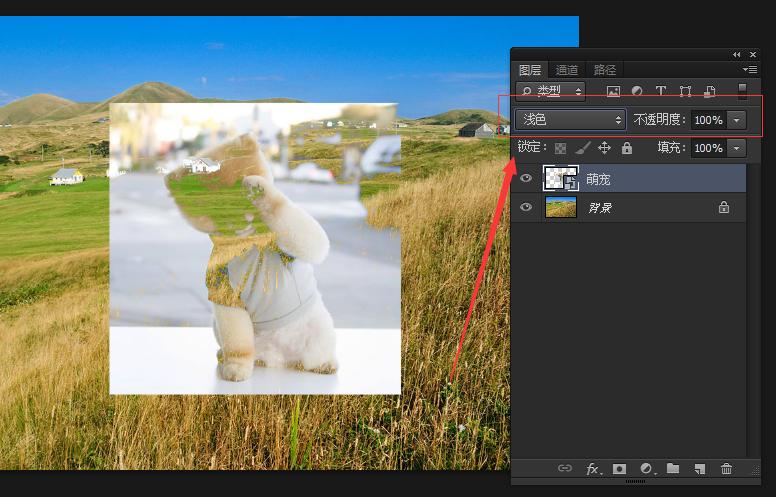Click the 填充 fill percentage field
The width and height of the screenshot is (776, 497).
click(x=707, y=148)
